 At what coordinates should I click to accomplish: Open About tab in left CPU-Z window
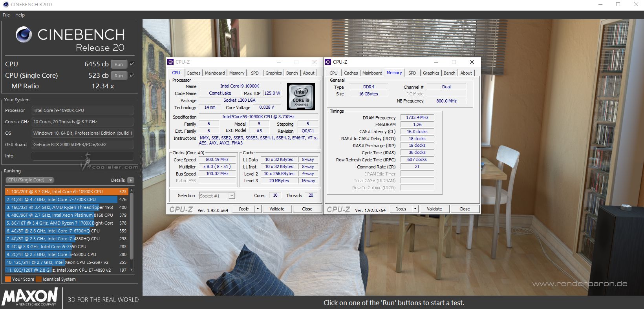[x=309, y=73]
